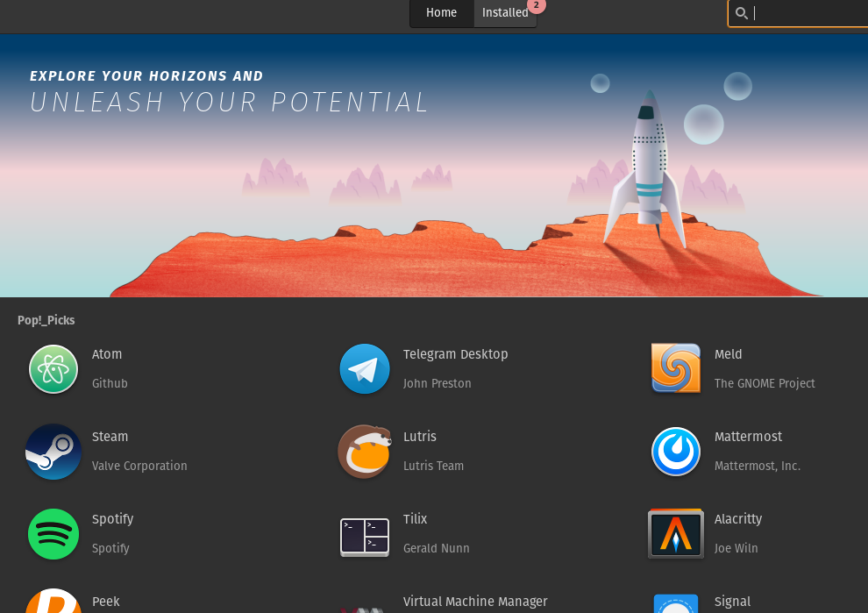Click the 'Gerald Nunn' label
The image size is (868, 613).
437,548
